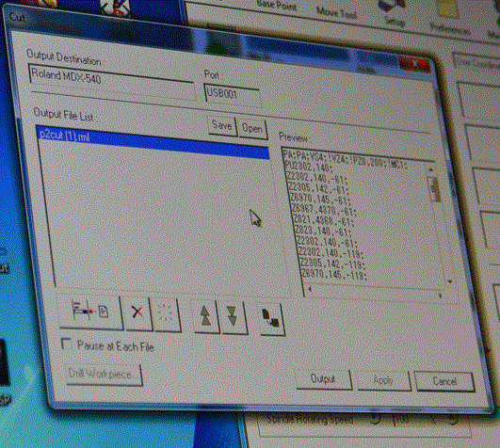Click preview scroll up arrow
Viewport: 500px width, 448px height.
(x=431, y=169)
